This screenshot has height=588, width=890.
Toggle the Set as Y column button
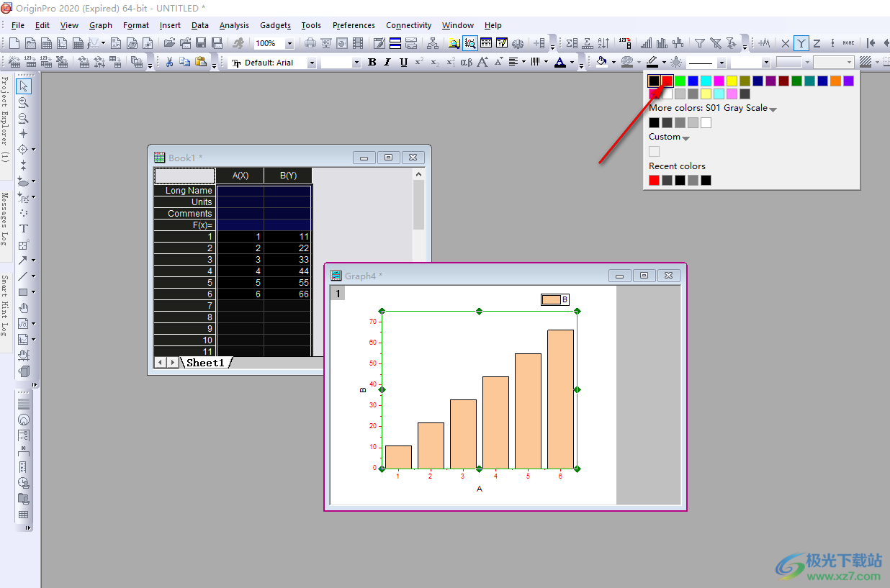(801, 44)
